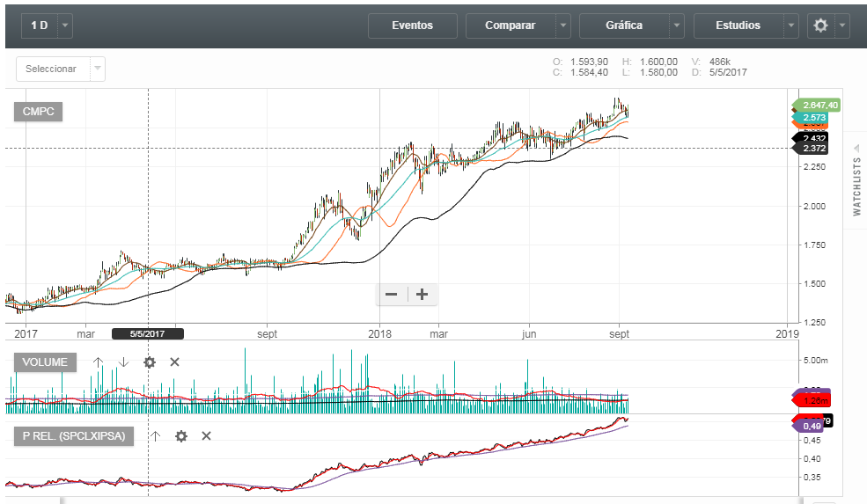867x504 pixels.
Task: Open the Estudios menu
Action: (x=738, y=26)
